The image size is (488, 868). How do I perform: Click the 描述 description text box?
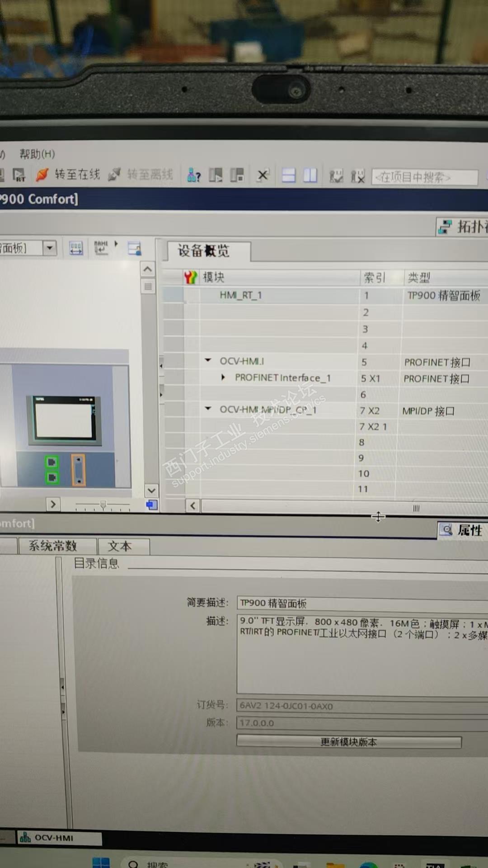tap(362, 654)
